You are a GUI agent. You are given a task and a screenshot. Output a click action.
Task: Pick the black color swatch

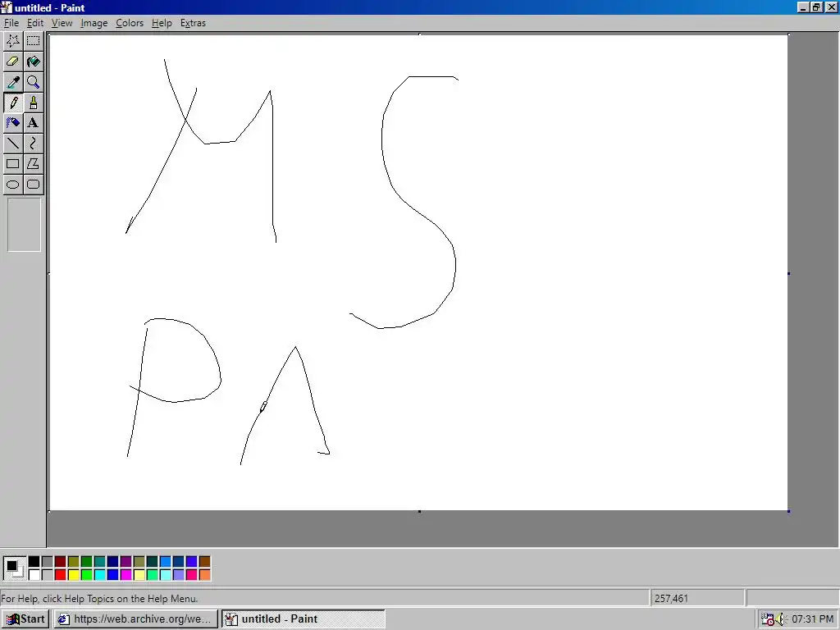tap(34, 561)
